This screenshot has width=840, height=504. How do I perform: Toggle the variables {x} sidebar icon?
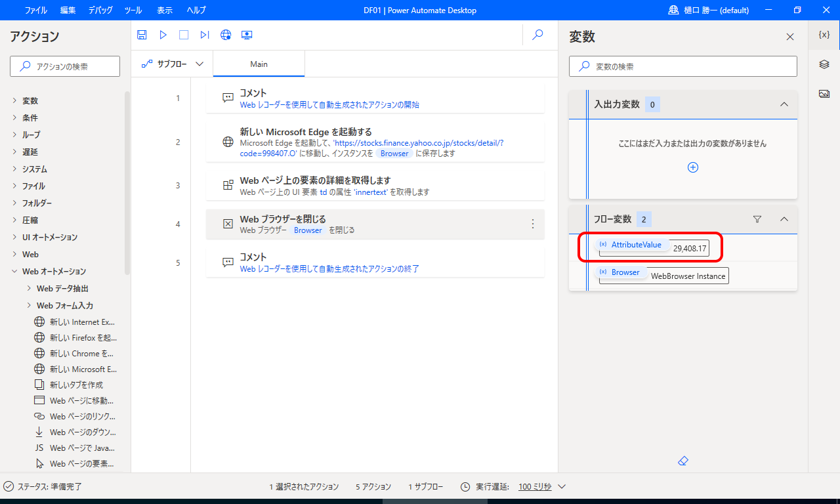(824, 35)
